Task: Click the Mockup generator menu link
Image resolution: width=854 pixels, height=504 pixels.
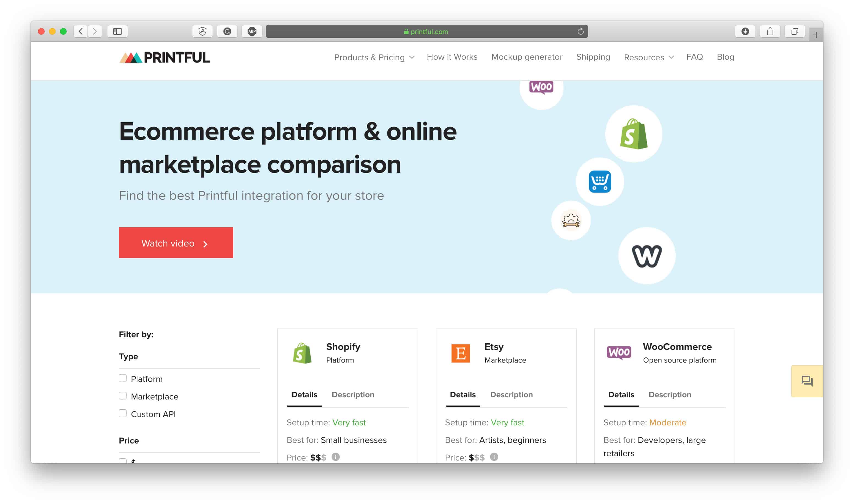Action: (x=527, y=57)
